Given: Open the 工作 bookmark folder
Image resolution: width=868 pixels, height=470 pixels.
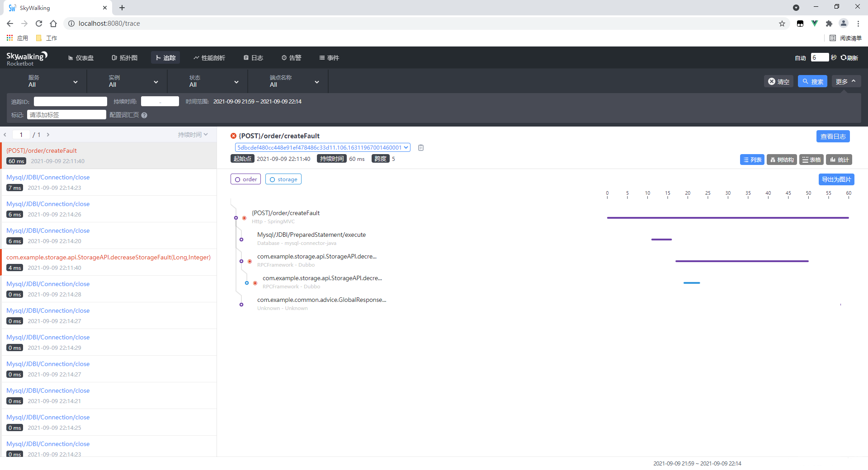Looking at the screenshot, I should (47, 38).
